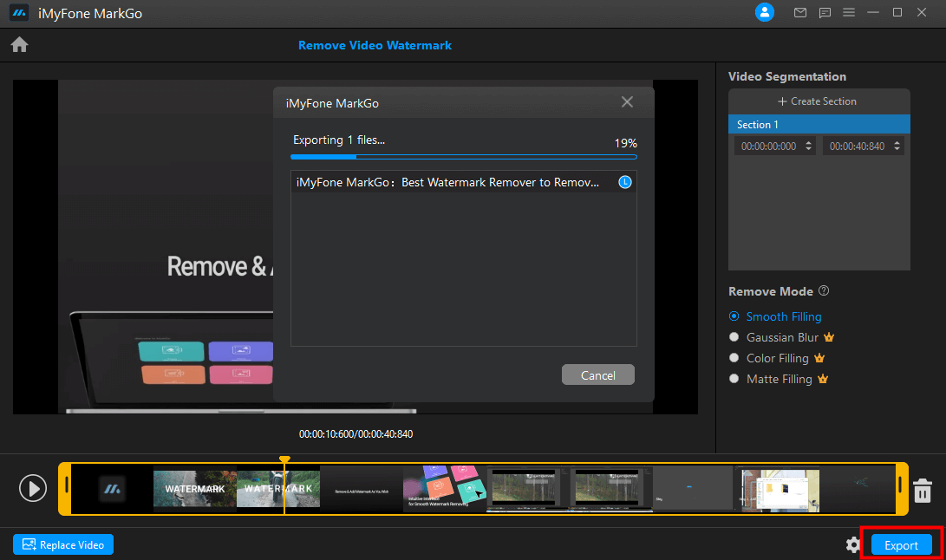946x560 pixels.
Task: Open the user account profile icon
Action: [x=764, y=12]
